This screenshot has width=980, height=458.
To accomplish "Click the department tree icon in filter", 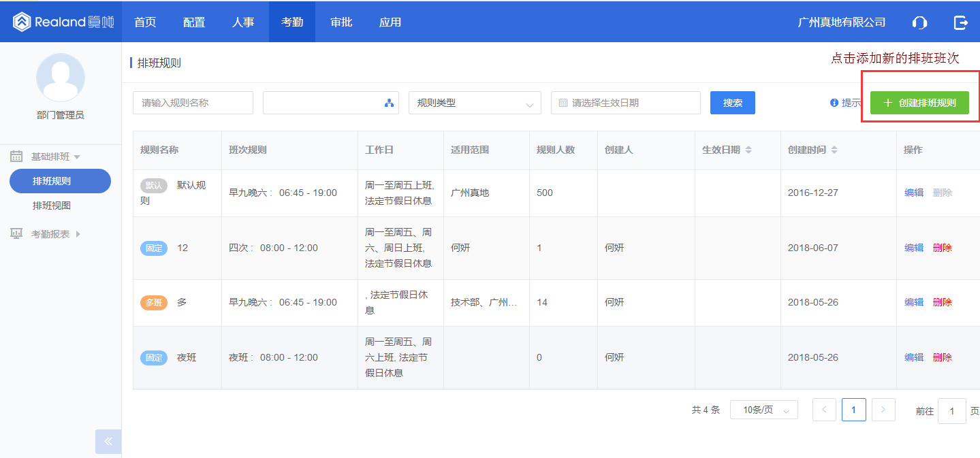I will pos(389,103).
